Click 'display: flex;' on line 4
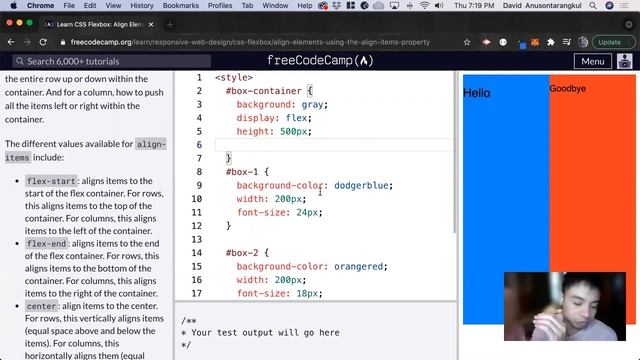 (274, 118)
